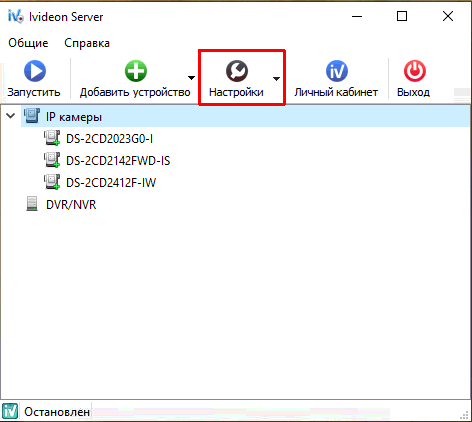Minimize the Ivideon Server window
Screen dimensions: 472x422
(x=357, y=16)
